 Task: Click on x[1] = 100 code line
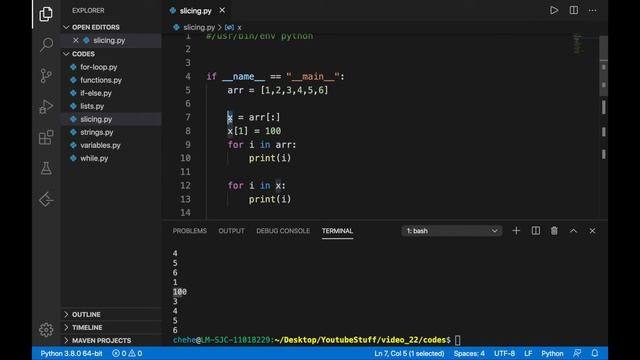coord(254,131)
